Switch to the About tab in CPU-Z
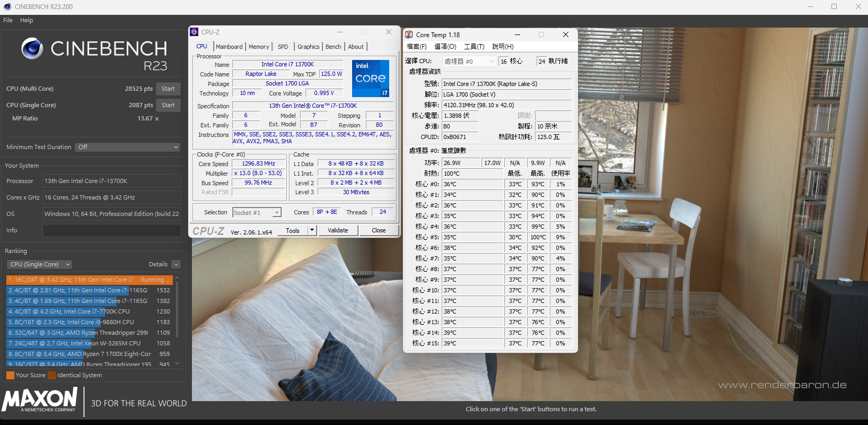Viewport: 868px width, 425px height. 356,47
